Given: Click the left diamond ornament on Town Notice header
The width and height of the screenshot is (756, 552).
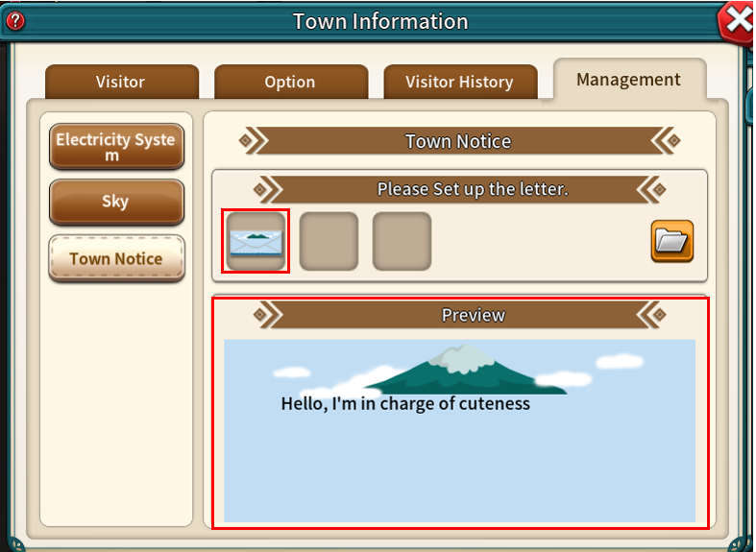Looking at the screenshot, I should (248, 141).
